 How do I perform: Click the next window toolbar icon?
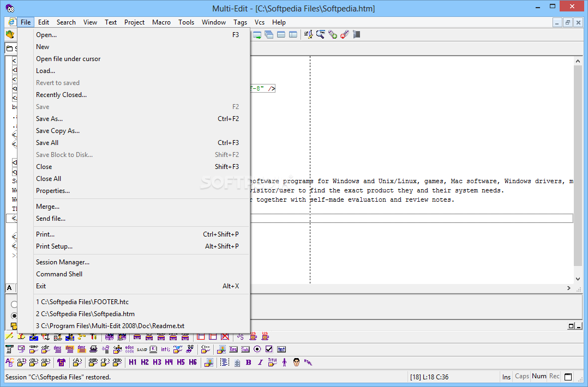[x=257, y=35]
